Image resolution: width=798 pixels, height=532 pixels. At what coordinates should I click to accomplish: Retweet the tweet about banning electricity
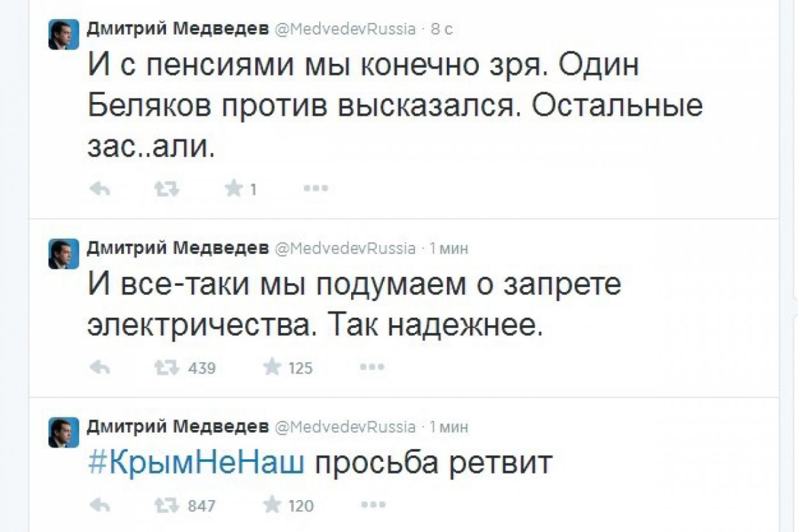tap(167, 367)
